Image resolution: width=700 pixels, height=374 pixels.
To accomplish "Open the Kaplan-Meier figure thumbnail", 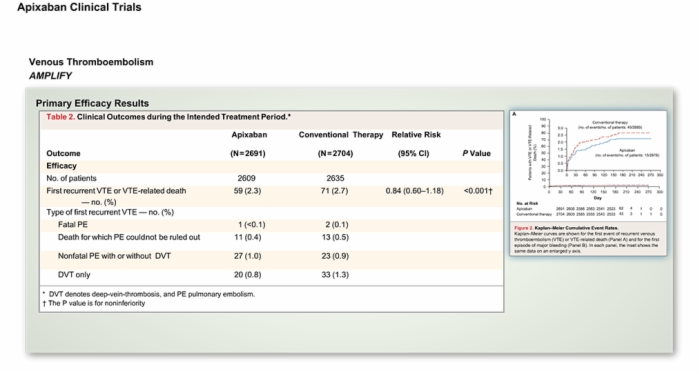I will tap(588, 183).
